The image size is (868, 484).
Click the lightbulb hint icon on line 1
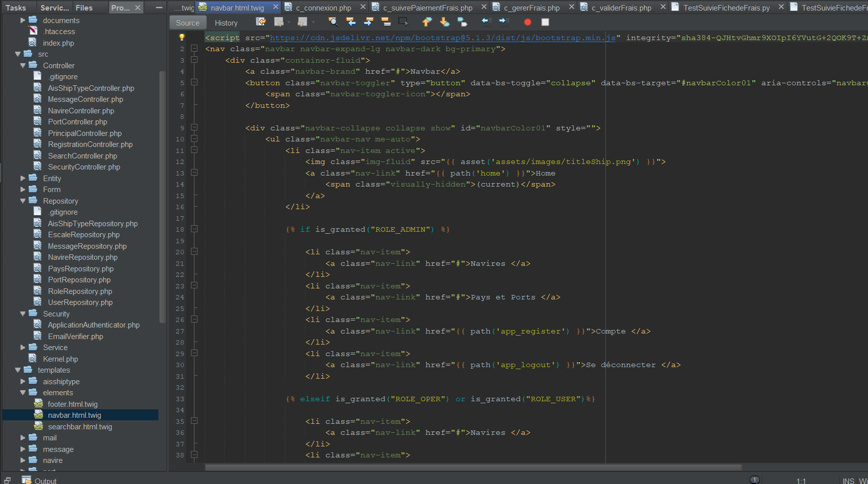[182, 37]
